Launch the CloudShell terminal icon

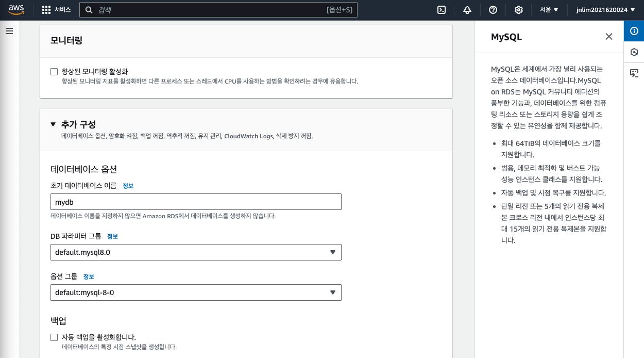pyautogui.click(x=441, y=10)
